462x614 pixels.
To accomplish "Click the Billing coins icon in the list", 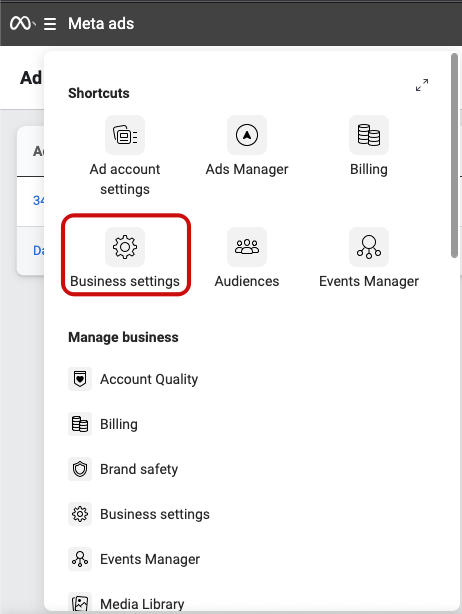I will click(x=80, y=424).
